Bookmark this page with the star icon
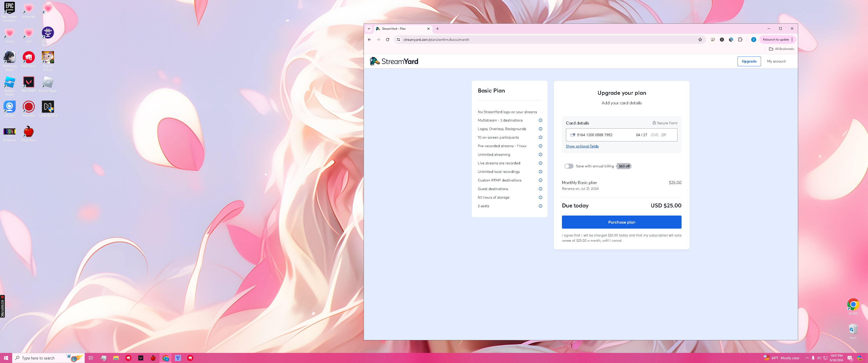Viewport: 868px width, 363px height. pos(700,40)
